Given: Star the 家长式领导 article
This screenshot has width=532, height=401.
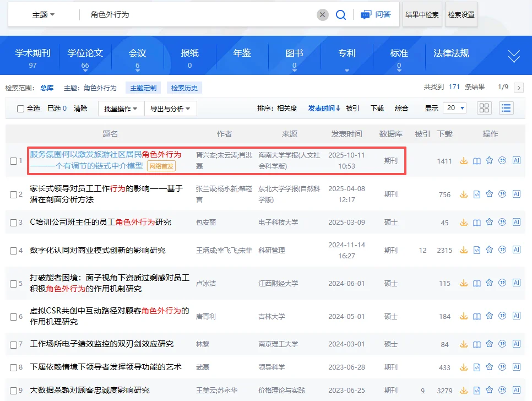Looking at the screenshot, I should (x=489, y=194).
